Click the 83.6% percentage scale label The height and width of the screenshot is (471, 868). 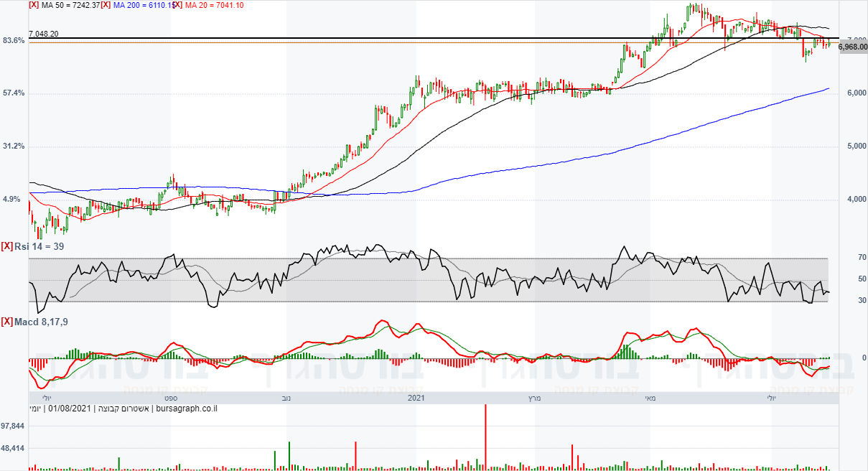click(14, 41)
